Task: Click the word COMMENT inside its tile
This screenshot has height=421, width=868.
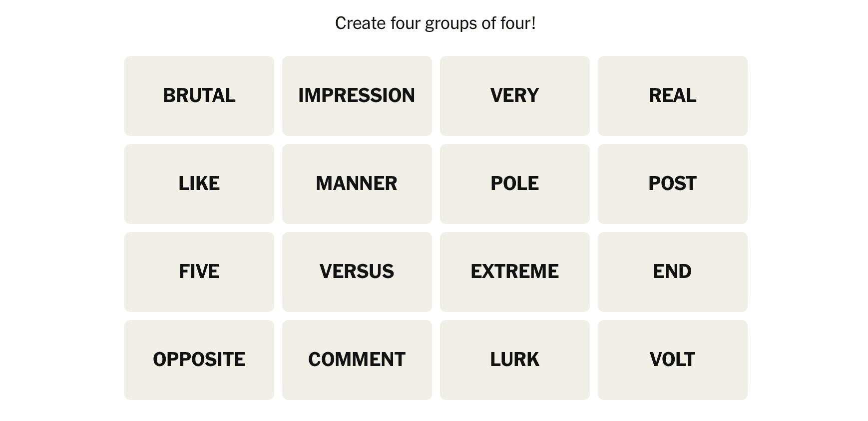Action: click(x=357, y=359)
